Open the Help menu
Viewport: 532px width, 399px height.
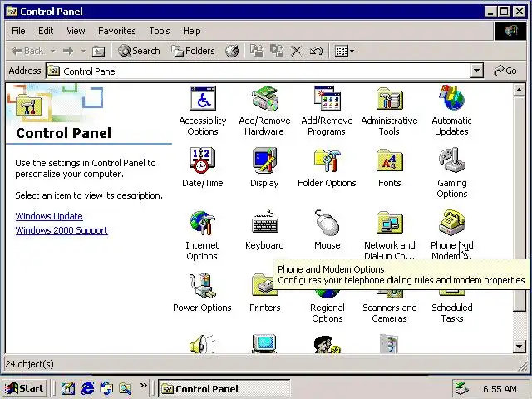click(x=192, y=31)
